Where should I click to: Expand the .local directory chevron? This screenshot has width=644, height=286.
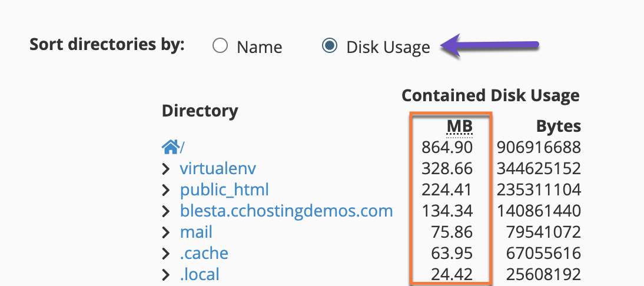point(166,274)
